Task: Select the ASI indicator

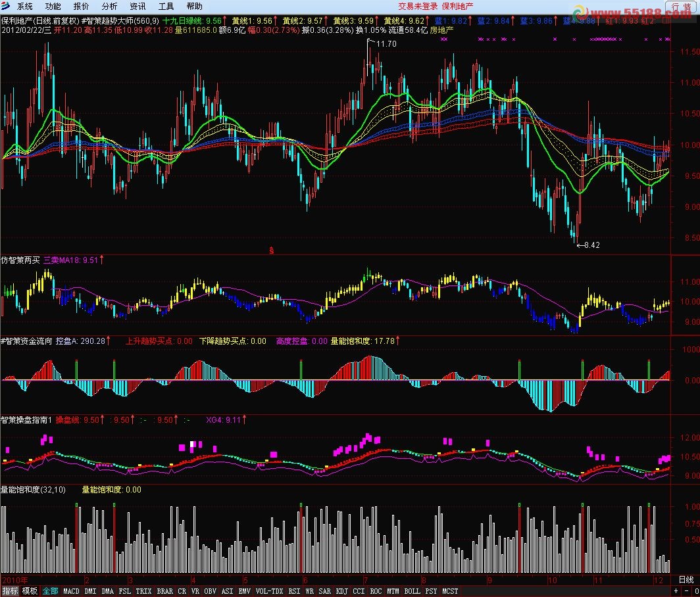Action: pyautogui.click(x=227, y=590)
